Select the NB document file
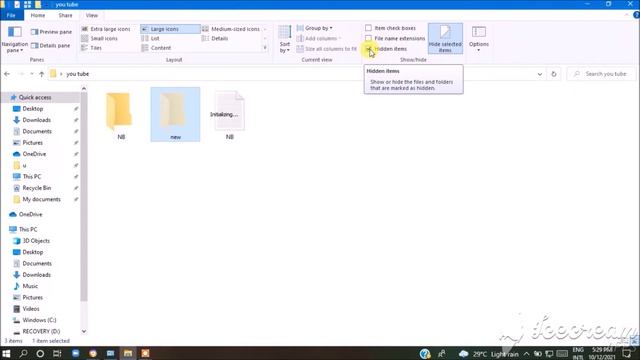 click(x=230, y=116)
